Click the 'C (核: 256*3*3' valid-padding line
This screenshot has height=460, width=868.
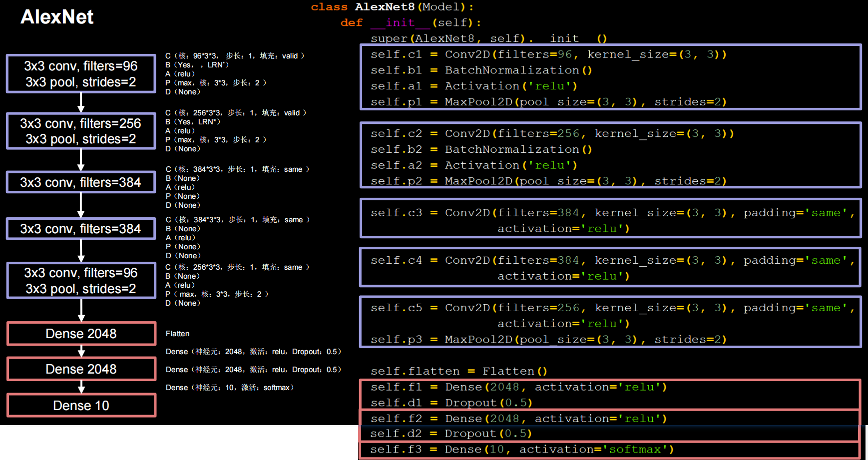(236, 113)
